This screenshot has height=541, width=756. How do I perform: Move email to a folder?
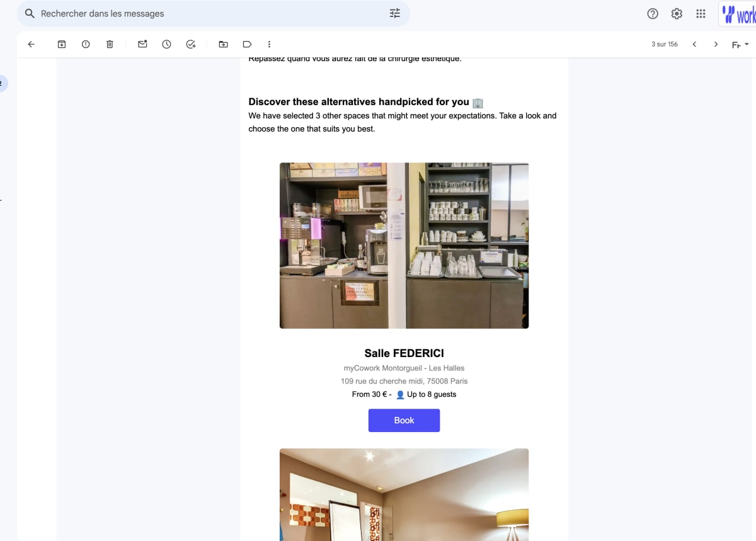223,44
